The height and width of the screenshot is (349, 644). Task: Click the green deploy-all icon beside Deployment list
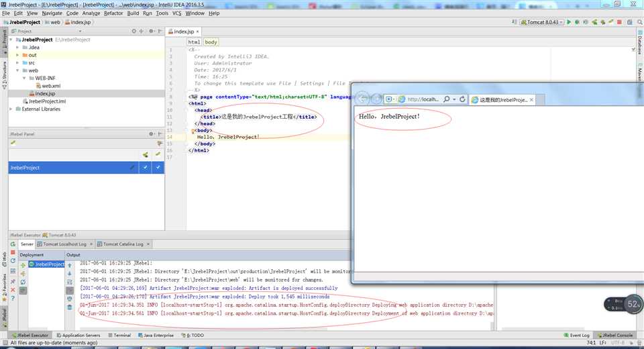click(x=23, y=265)
